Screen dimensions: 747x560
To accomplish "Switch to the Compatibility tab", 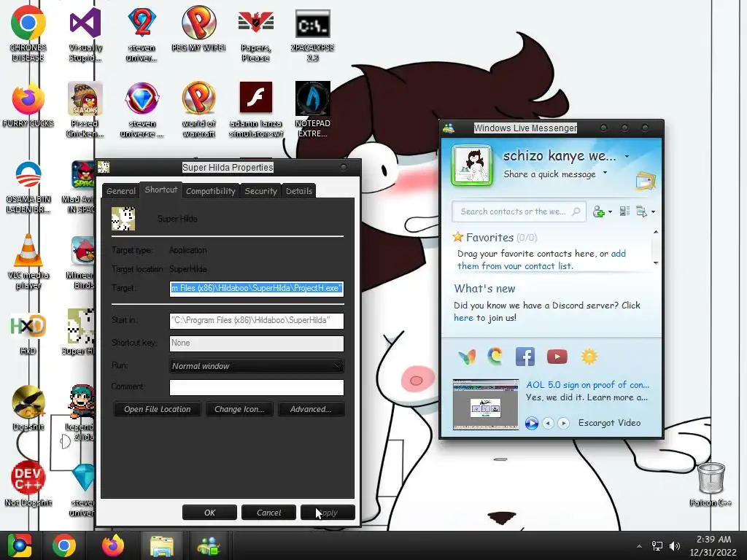I will 211,191.
